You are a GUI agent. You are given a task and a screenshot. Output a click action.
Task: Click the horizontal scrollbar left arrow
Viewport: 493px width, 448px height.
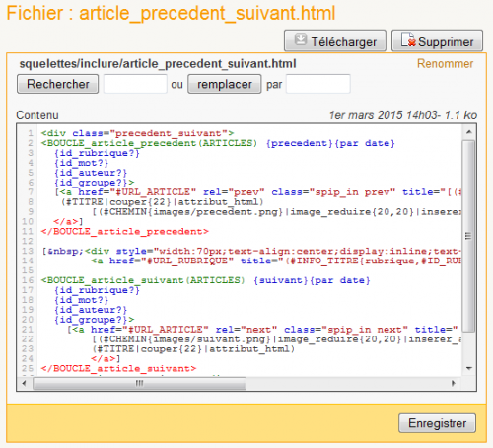(x=24, y=383)
